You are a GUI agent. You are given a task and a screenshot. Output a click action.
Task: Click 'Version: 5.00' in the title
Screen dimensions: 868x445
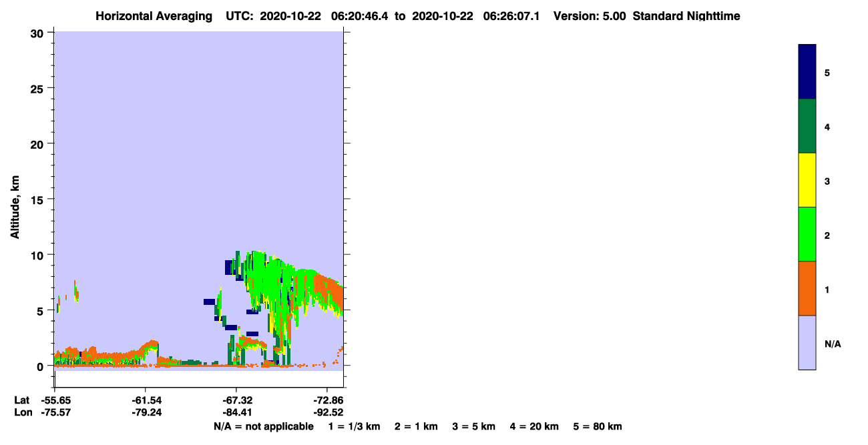click(x=590, y=16)
